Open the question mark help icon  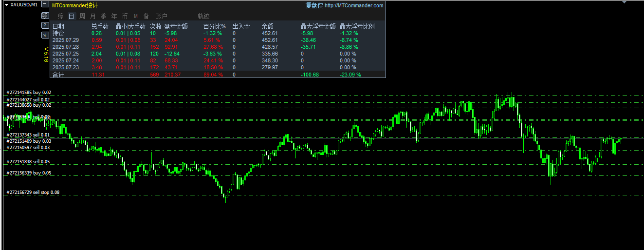[x=45, y=25]
